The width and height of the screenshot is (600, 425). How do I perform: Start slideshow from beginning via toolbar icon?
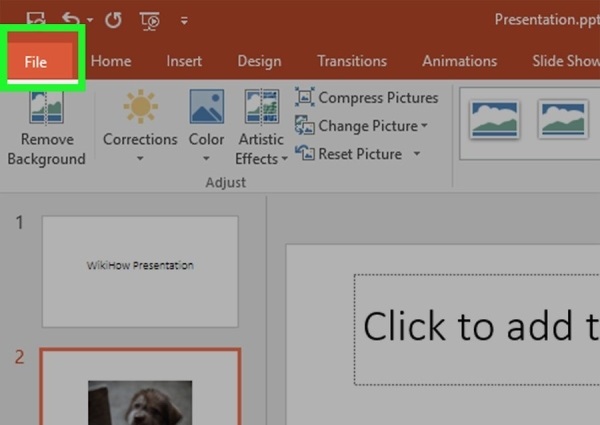point(150,18)
